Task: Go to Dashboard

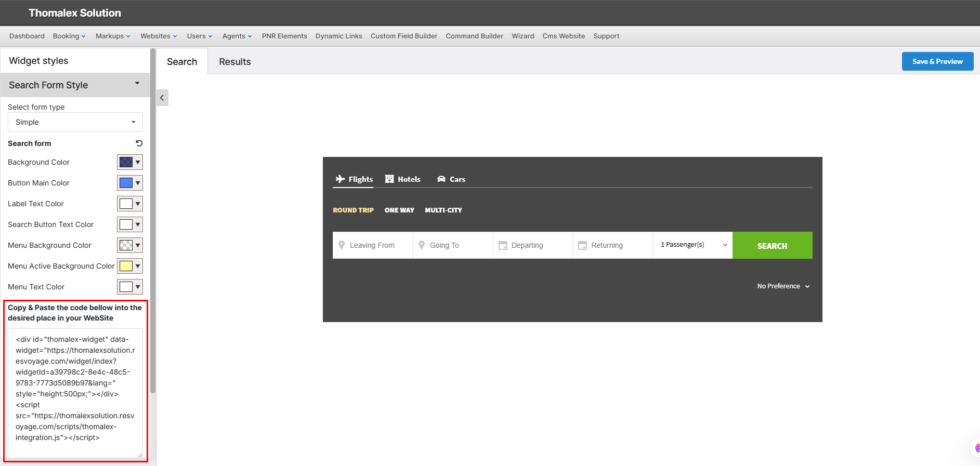Action: coord(27,36)
